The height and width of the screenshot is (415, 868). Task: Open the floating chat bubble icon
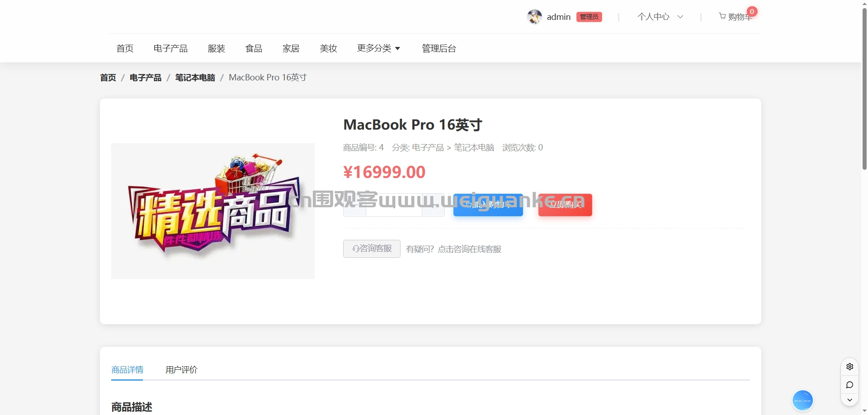[x=849, y=385]
